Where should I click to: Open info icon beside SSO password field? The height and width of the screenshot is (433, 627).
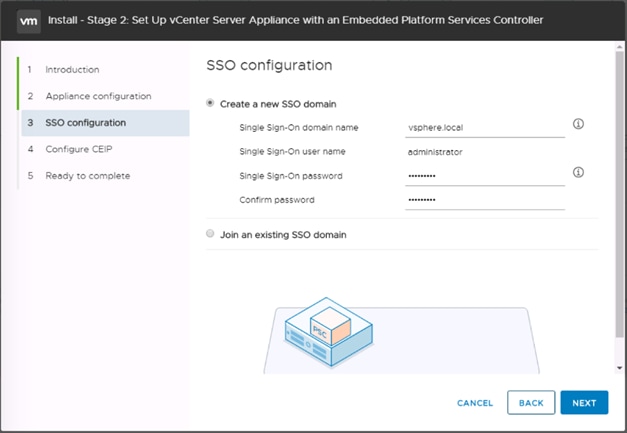(x=578, y=172)
